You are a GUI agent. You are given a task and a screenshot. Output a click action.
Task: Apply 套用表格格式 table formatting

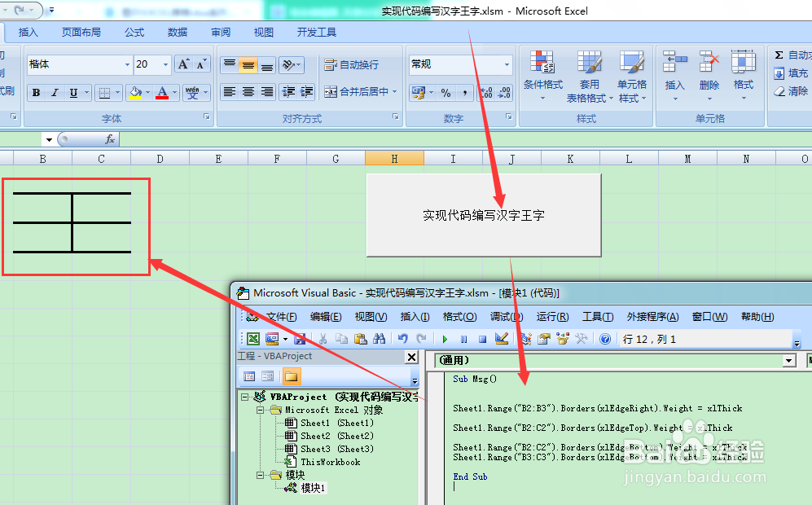tap(588, 73)
